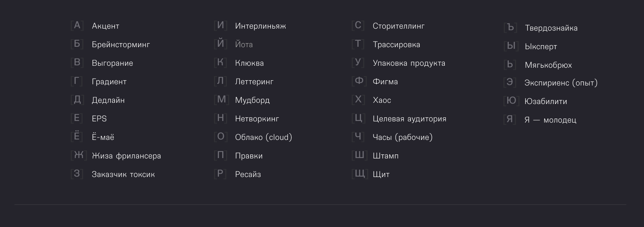Go to the Жиза фрилансера entry
The image size is (644, 227).
pos(126,156)
